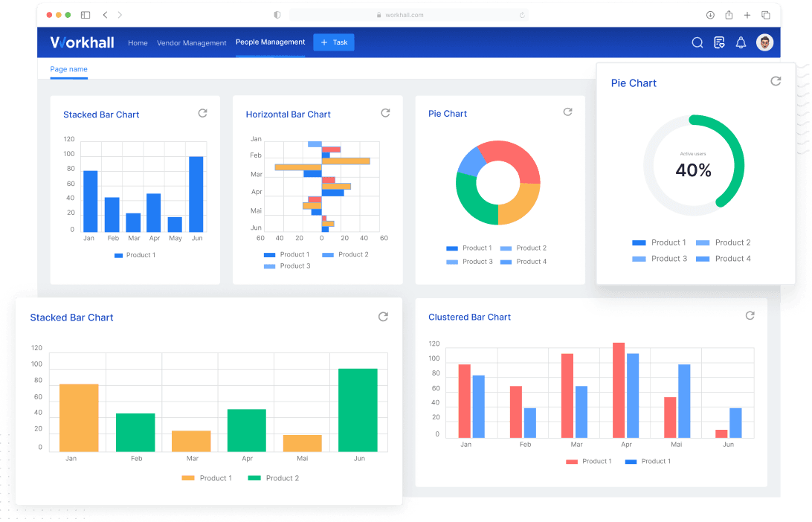Image resolution: width=812 pixels, height=522 pixels.
Task: Refresh the Clustered Bar Chart
Action: tap(750, 315)
